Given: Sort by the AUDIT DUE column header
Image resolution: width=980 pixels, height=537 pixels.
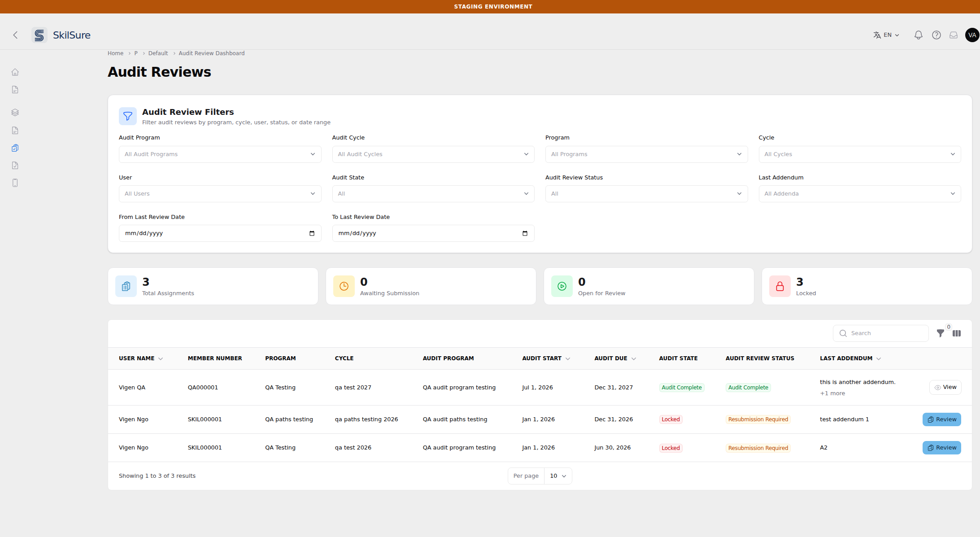Looking at the screenshot, I should pos(615,358).
